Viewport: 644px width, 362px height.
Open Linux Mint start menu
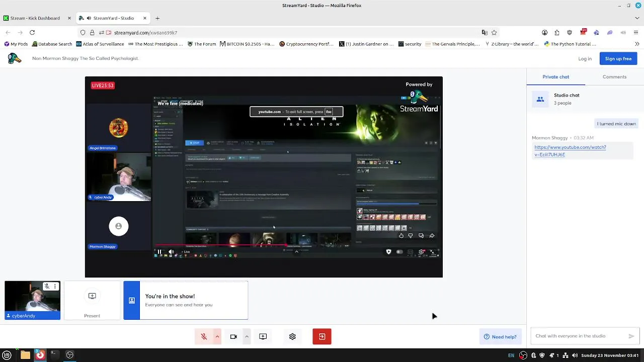coord(7,355)
